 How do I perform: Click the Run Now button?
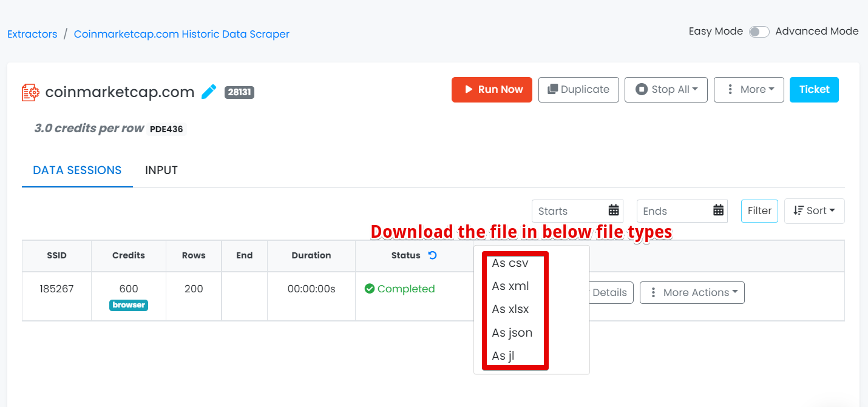tap(492, 90)
